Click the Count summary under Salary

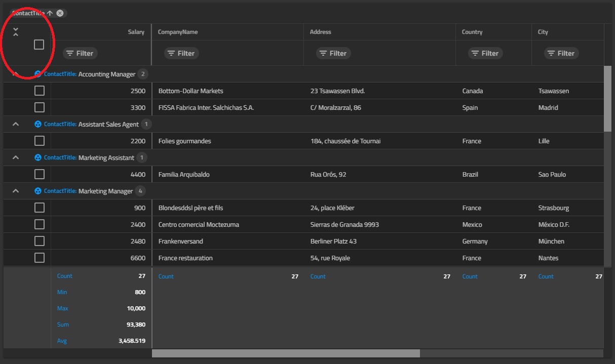(65, 276)
